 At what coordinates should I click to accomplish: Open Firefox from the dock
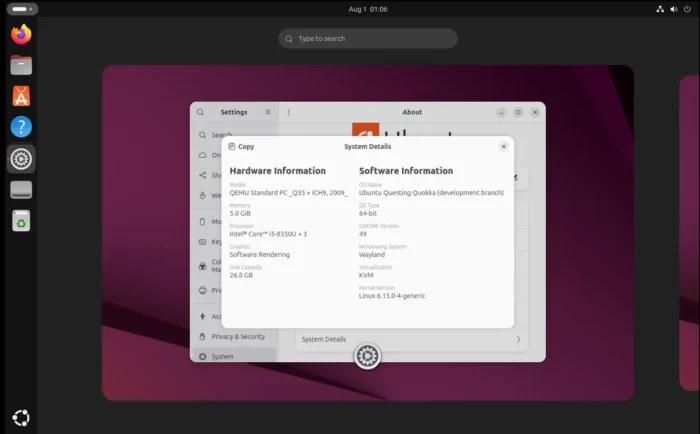[21, 34]
